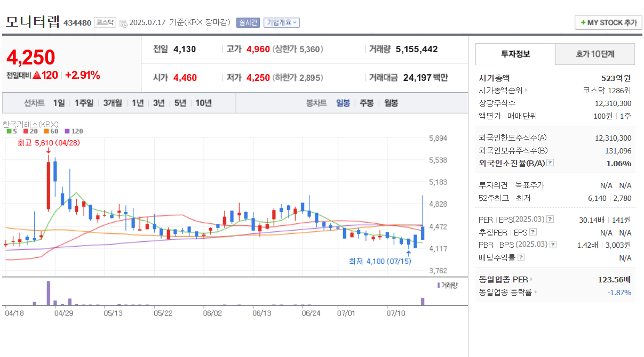Click the 상한가 5,360 upper limit text
Image resolution: width=644 pixels, height=357 pixels.
pyautogui.click(x=298, y=49)
